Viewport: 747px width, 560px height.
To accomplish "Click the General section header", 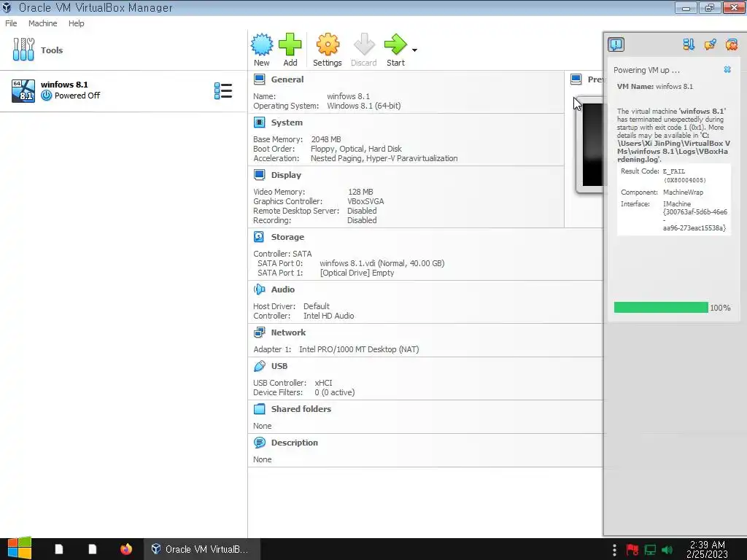I will click(287, 79).
